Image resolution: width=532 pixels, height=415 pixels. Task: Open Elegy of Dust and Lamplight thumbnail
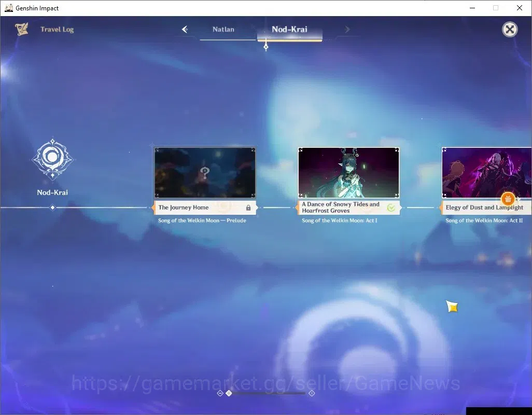click(x=486, y=172)
